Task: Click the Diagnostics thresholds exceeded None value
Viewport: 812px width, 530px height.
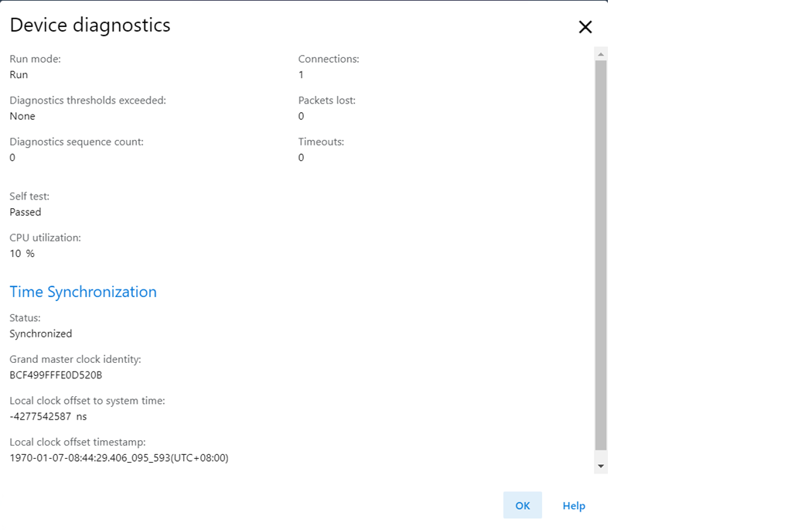Action: (x=22, y=116)
